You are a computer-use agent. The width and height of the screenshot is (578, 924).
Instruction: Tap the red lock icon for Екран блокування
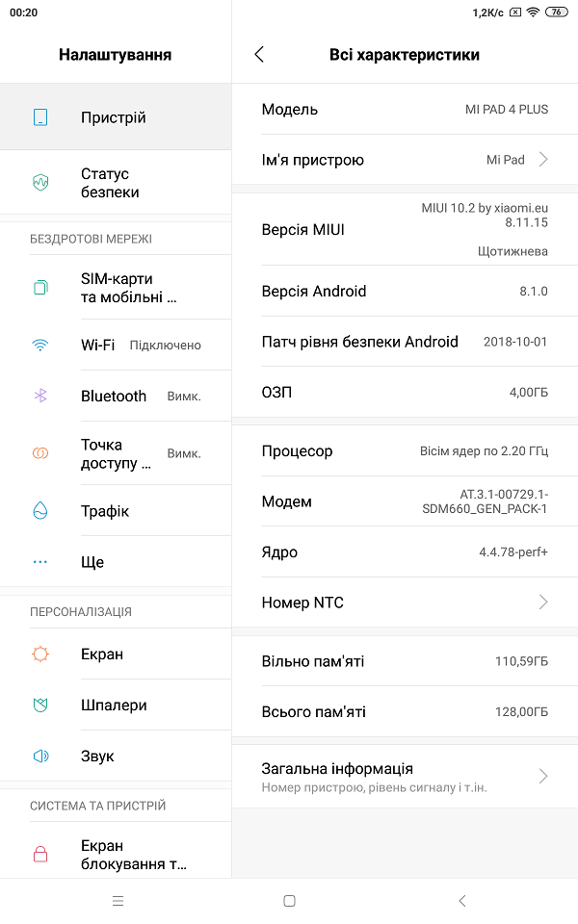(x=40, y=855)
